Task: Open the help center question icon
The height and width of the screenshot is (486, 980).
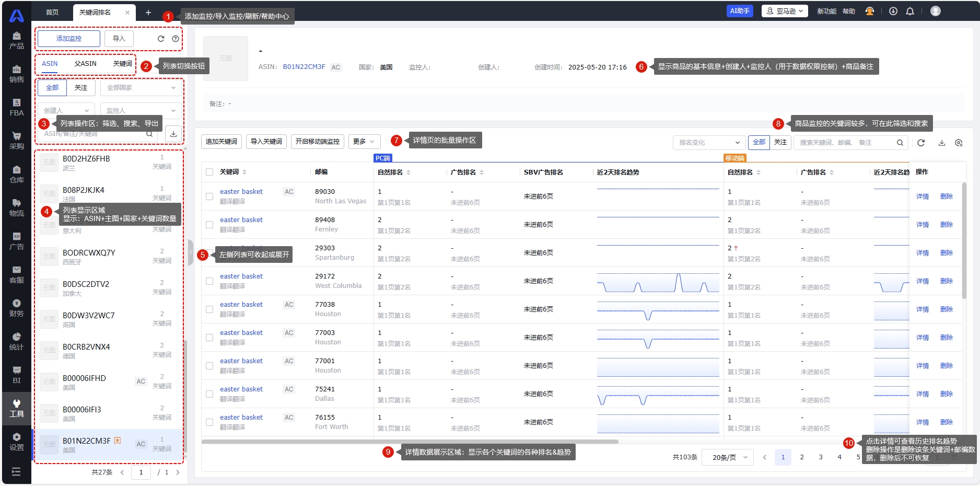Action: (x=176, y=39)
